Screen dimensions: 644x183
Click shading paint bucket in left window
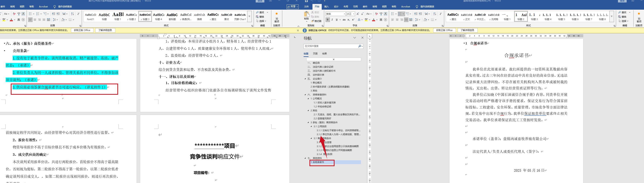pyautogui.click(x=63, y=20)
